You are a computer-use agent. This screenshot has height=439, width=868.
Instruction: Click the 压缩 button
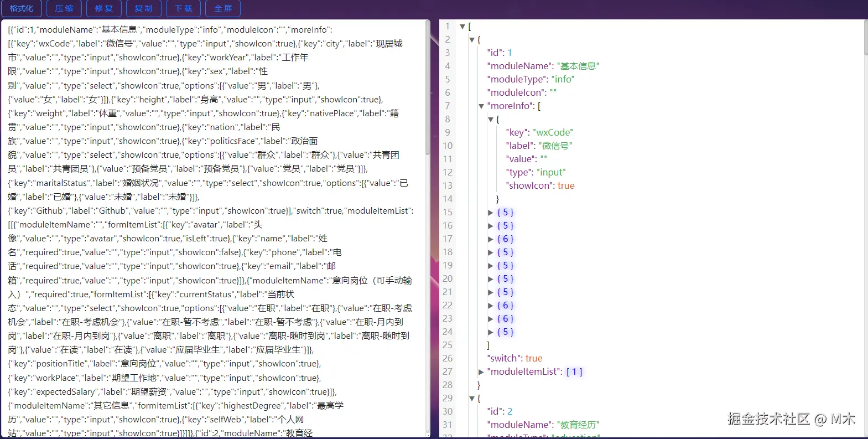(64, 8)
